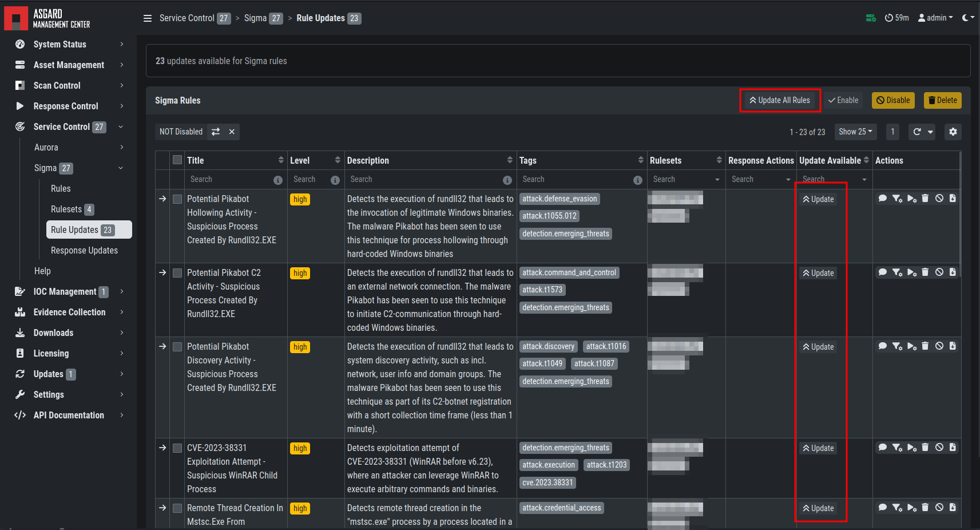The image size is (980, 530).
Task: Delete the Pikabot C2 Activity rule
Action: [x=925, y=272]
